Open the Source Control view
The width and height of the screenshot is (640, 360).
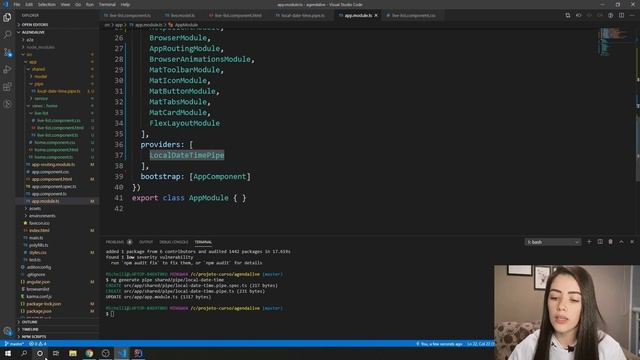[7, 52]
